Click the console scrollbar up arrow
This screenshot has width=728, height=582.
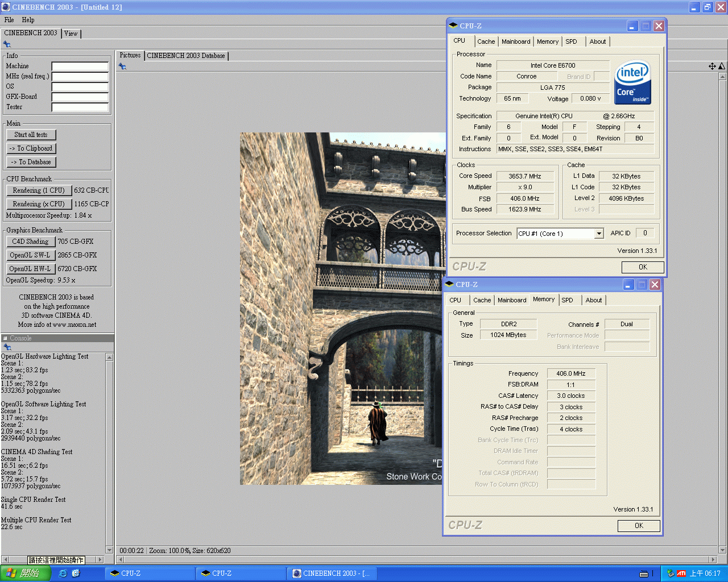pyautogui.click(x=109, y=357)
